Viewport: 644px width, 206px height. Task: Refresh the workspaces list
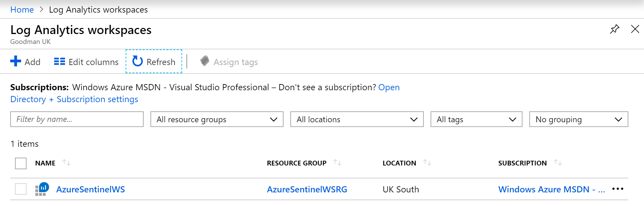(154, 62)
